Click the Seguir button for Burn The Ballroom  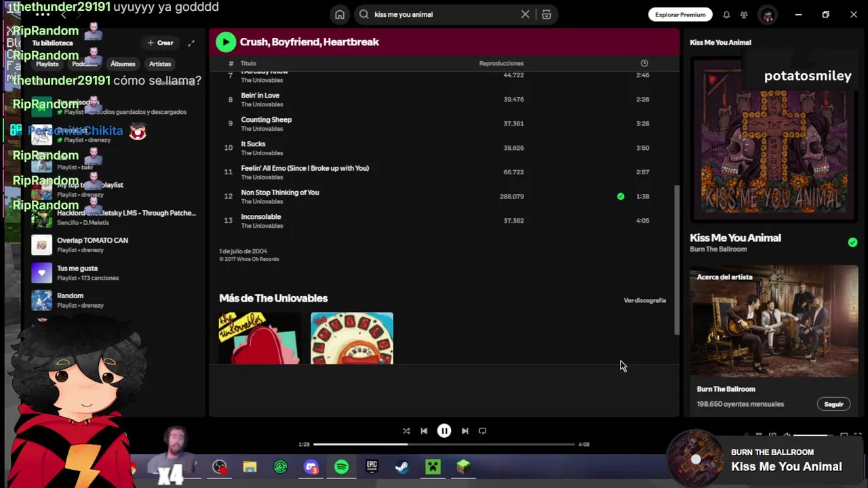[x=833, y=404]
